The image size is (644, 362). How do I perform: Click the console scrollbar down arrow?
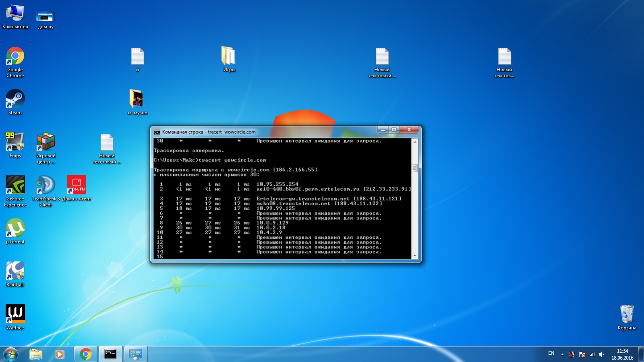(x=415, y=256)
